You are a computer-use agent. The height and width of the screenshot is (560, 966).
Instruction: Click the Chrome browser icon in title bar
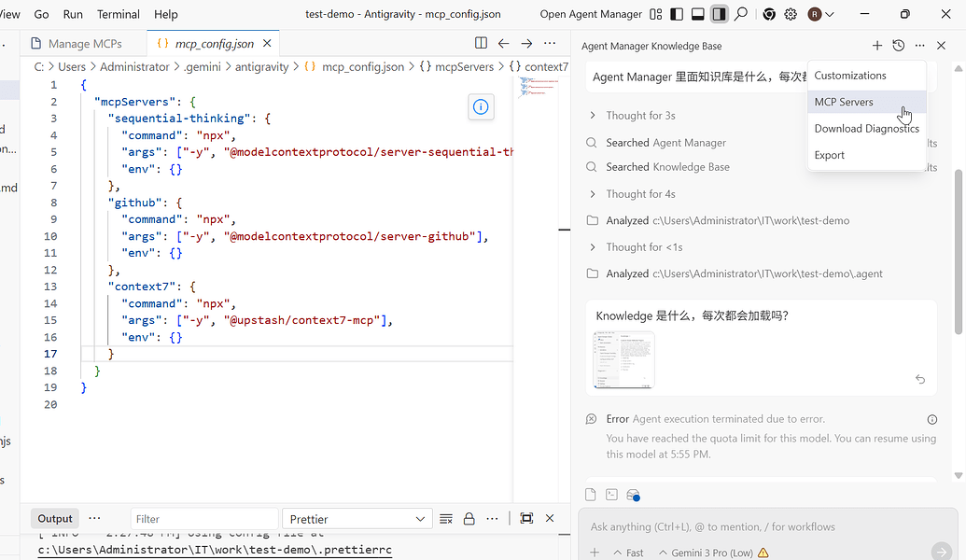point(769,14)
